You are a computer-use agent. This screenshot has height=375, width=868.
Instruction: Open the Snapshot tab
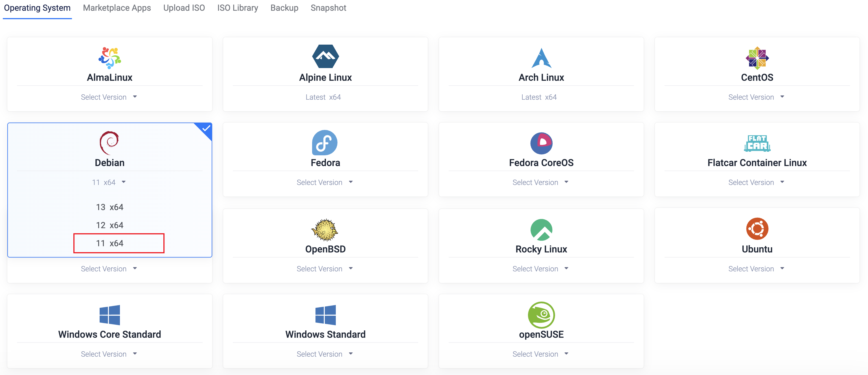tap(328, 8)
